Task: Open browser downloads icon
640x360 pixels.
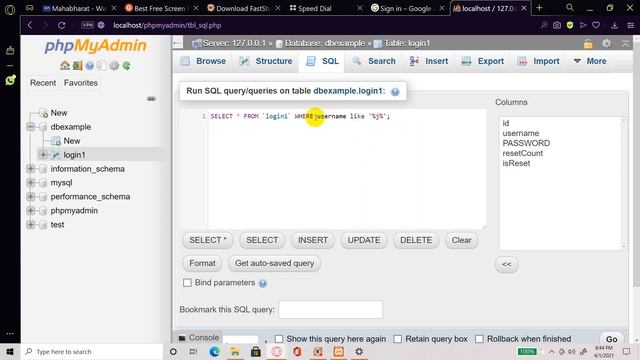Action: 614,25
